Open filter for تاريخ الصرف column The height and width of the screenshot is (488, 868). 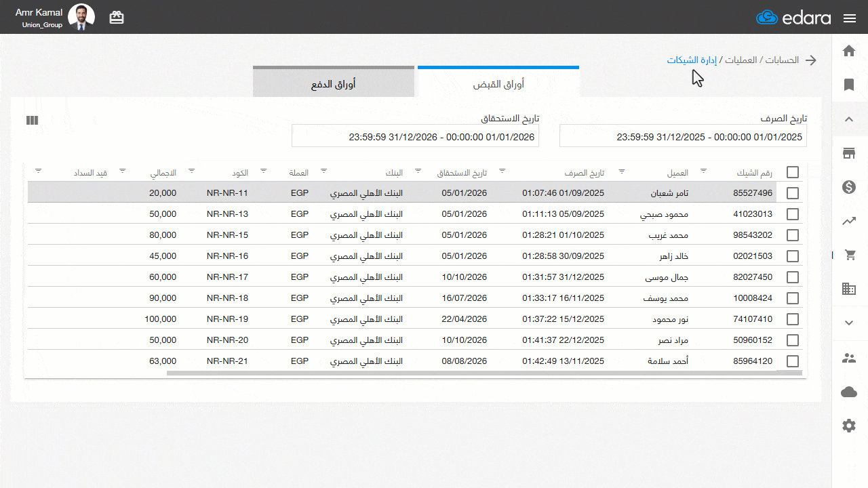pos(502,171)
